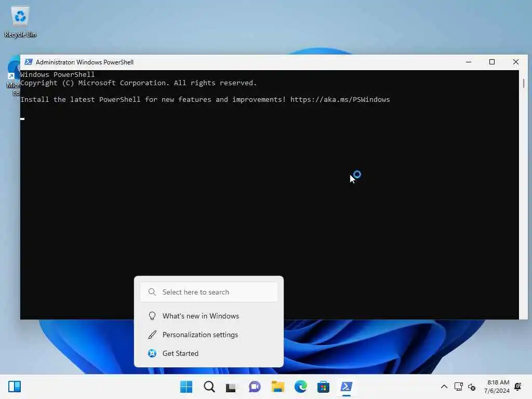This screenshot has height=399, width=532.
Task: Open the Windows Start menu
Action: point(186,387)
